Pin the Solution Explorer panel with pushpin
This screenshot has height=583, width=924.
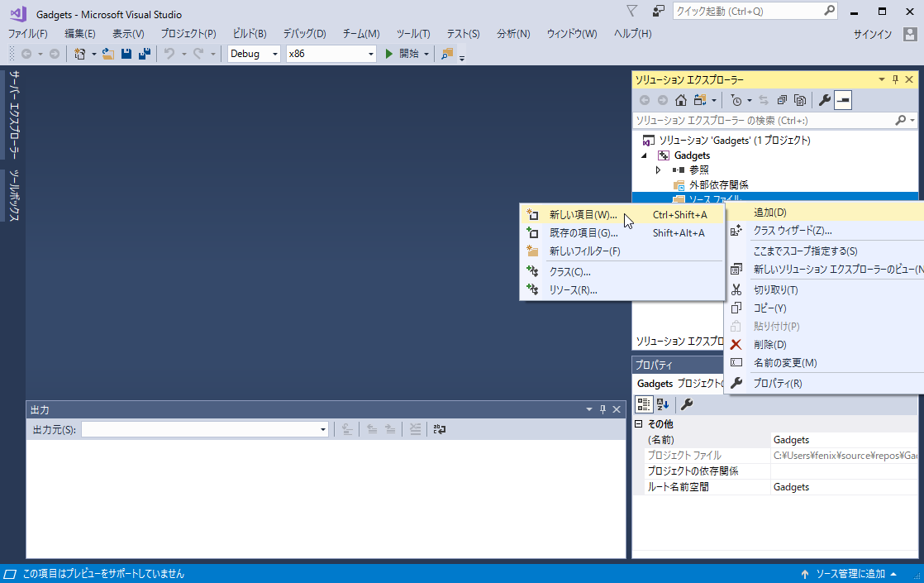point(896,79)
